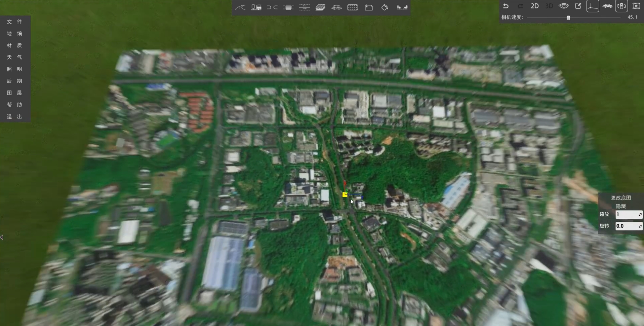Screen dimensions: 644x326
Task: Open the 地编 menu
Action: click(x=14, y=33)
